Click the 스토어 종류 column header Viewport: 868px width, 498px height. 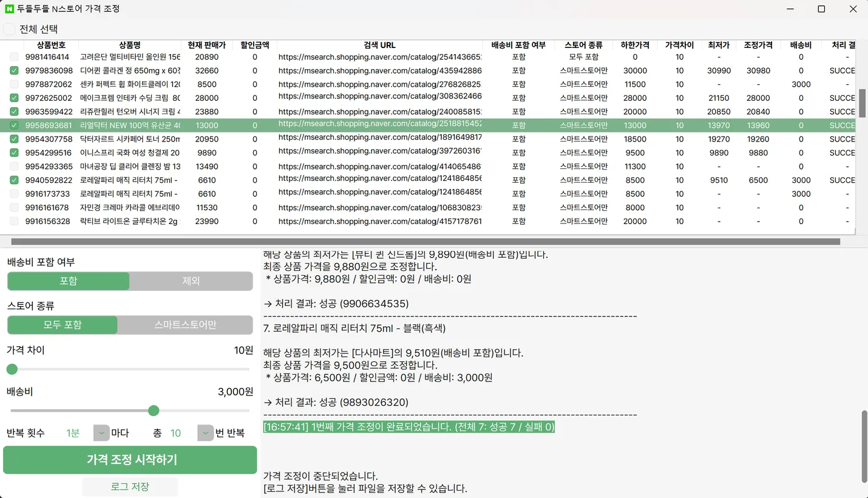[583, 45]
